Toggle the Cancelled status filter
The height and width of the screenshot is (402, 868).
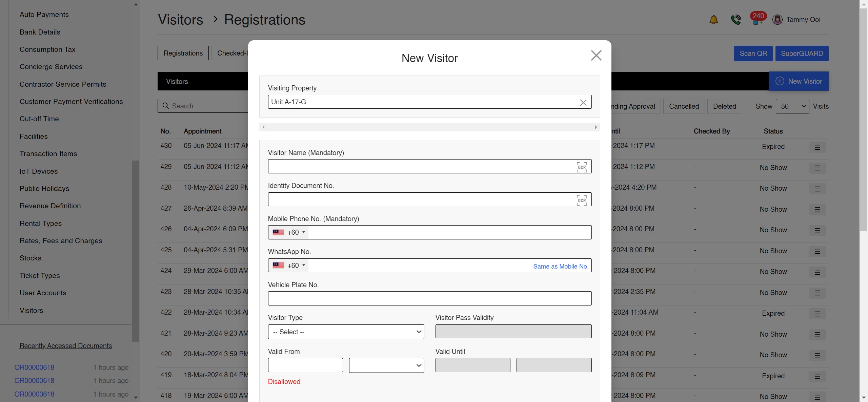[684, 106]
